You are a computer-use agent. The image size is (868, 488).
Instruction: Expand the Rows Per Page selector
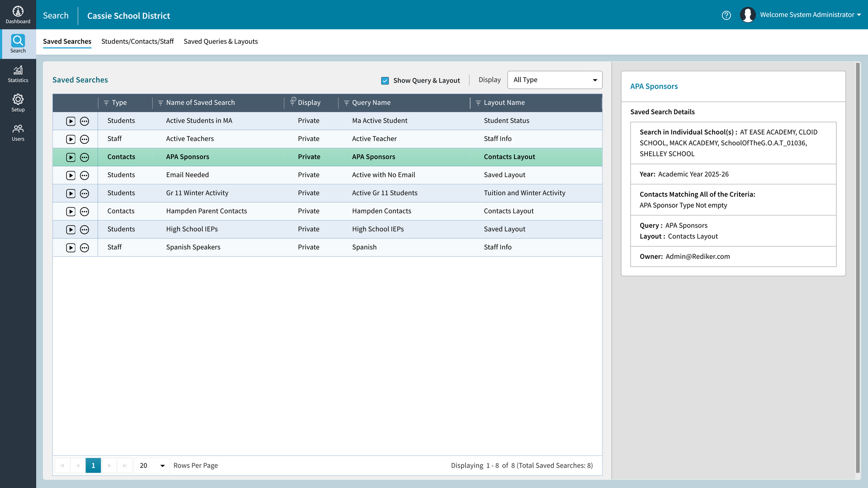[x=151, y=465]
